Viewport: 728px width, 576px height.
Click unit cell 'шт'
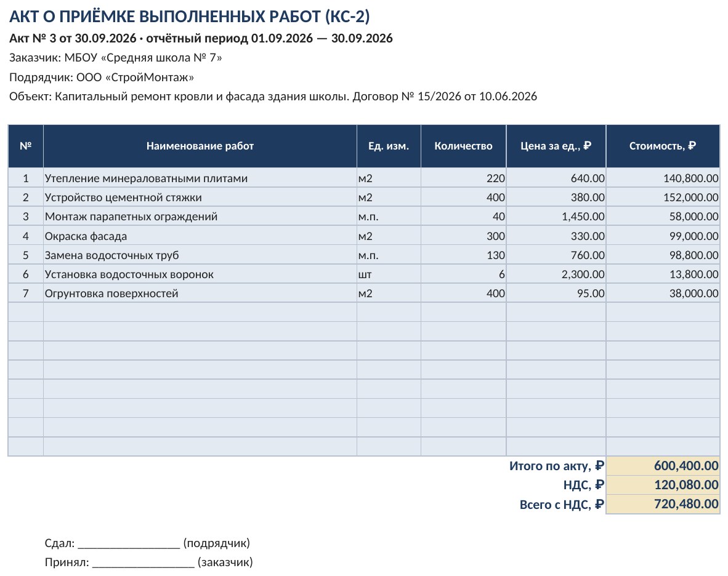(389, 274)
